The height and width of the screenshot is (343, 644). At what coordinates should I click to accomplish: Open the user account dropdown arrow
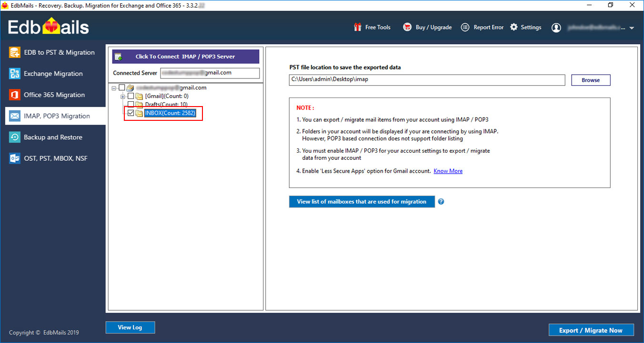coord(632,28)
